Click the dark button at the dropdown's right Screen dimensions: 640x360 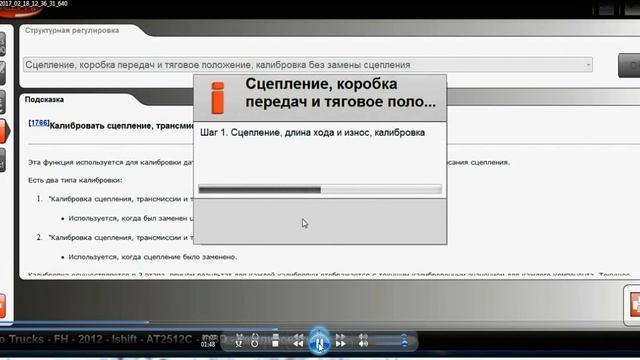(629, 65)
